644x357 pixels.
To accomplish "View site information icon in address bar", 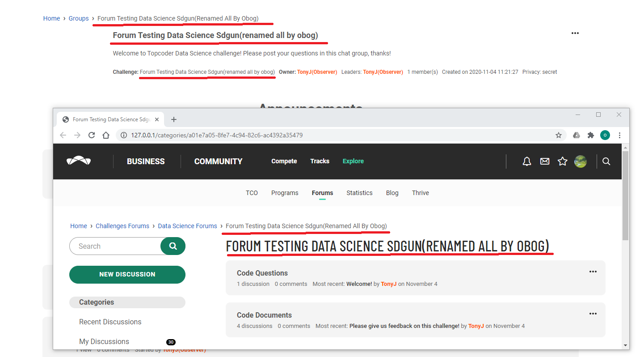I will [x=124, y=135].
